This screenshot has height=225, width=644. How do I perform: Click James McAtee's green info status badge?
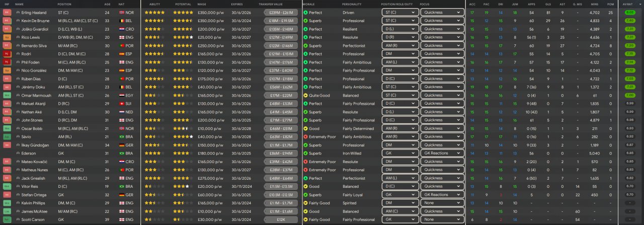(x=7, y=211)
